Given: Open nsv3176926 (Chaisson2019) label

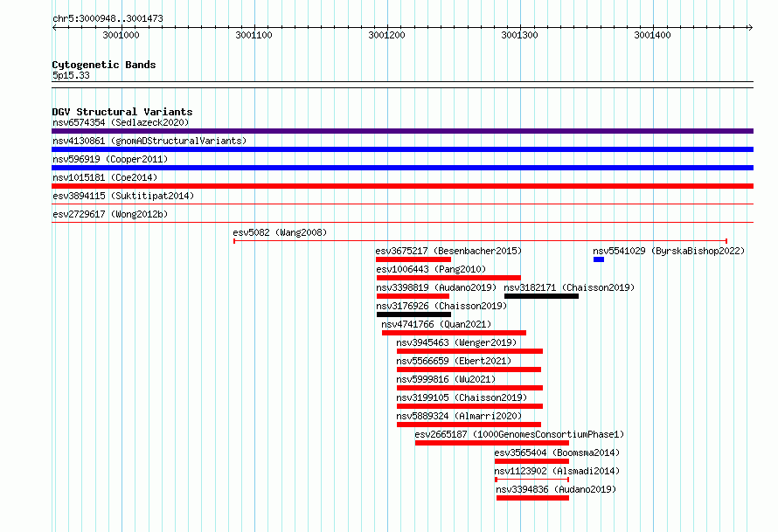Looking at the screenshot, I should pyautogui.click(x=441, y=306).
